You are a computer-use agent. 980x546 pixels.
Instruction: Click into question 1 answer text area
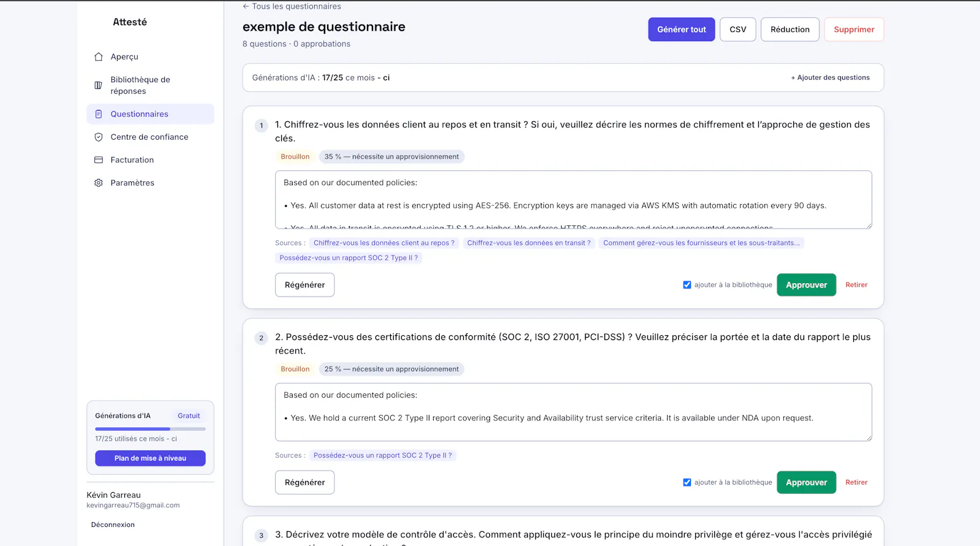click(573, 200)
